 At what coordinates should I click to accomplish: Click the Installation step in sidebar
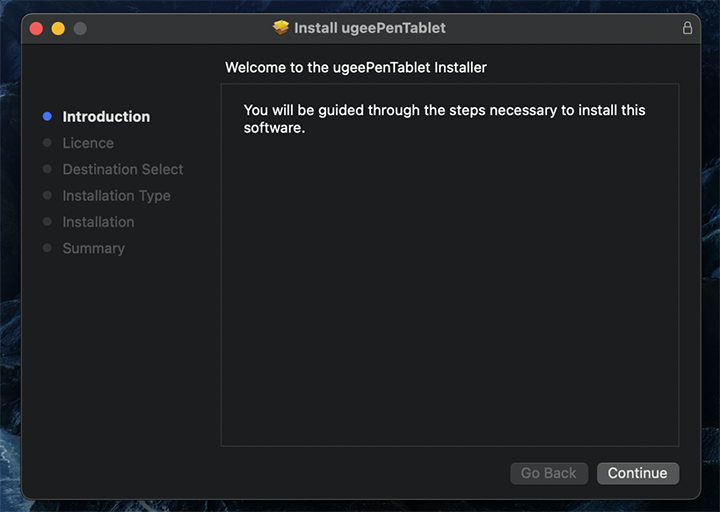[x=98, y=222]
